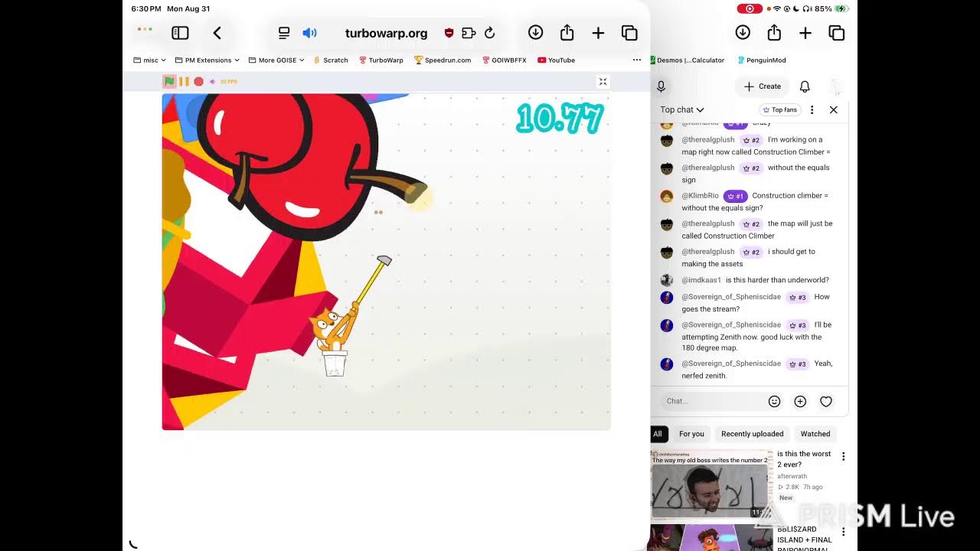Open the red shield content blocker icon

(x=449, y=33)
